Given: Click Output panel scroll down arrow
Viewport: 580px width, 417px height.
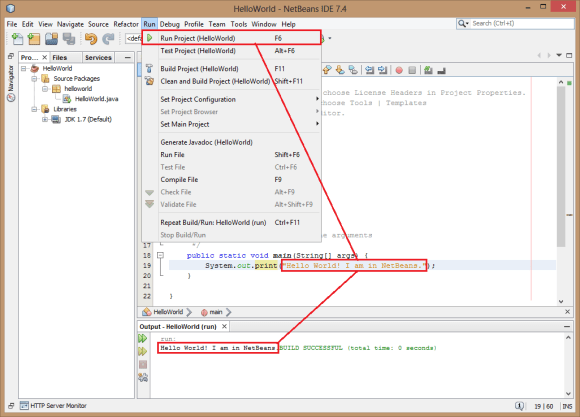Looking at the screenshot, I should point(568,394).
